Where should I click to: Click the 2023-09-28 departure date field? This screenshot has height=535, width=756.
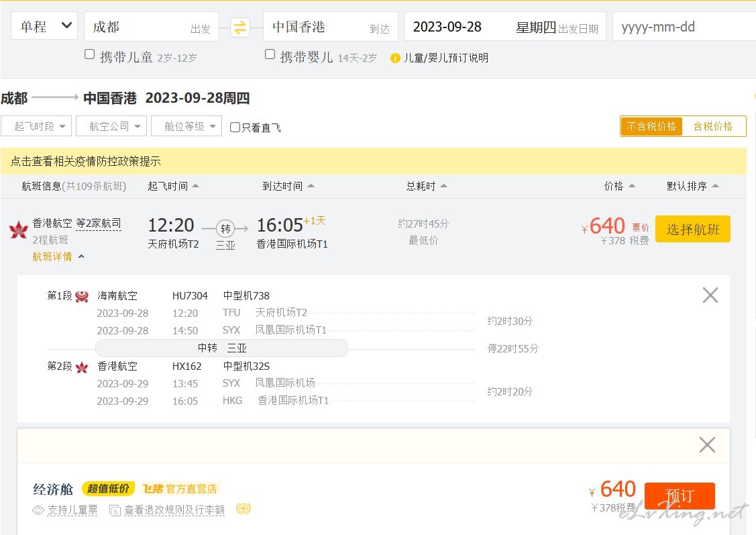tap(505, 27)
